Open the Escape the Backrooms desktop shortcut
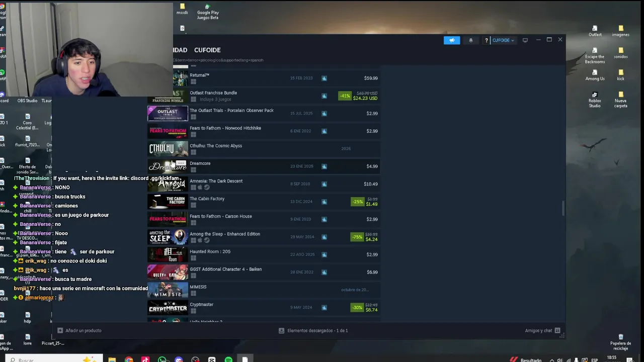644x362 pixels. point(595,55)
